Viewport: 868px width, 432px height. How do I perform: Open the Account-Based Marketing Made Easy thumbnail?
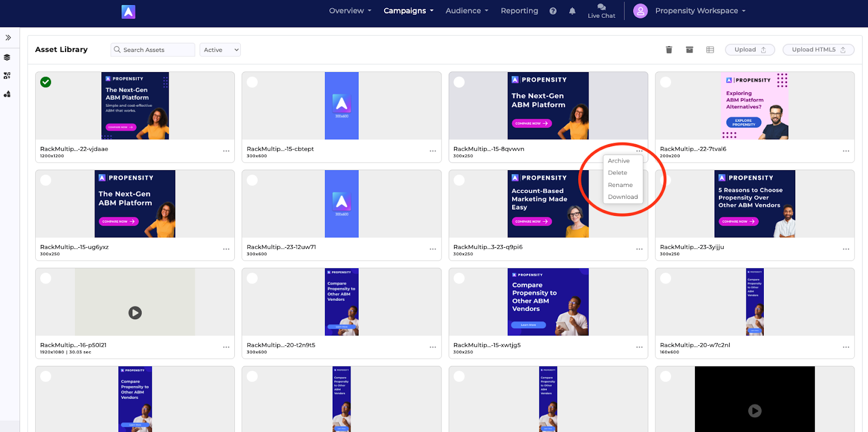[x=548, y=204]
